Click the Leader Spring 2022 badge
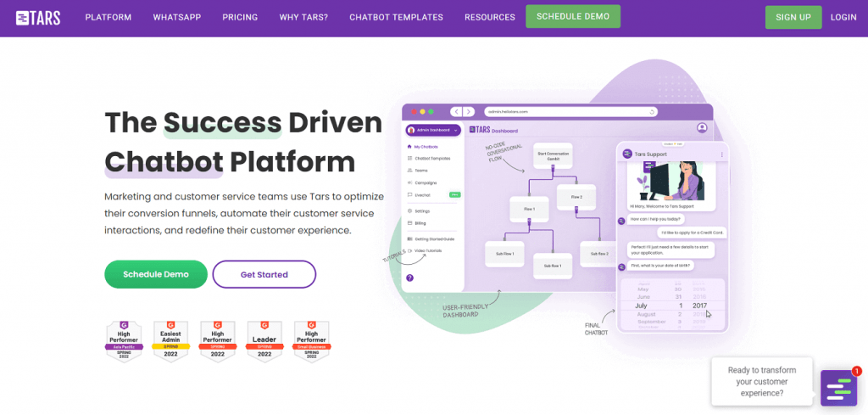 point(264,341)
